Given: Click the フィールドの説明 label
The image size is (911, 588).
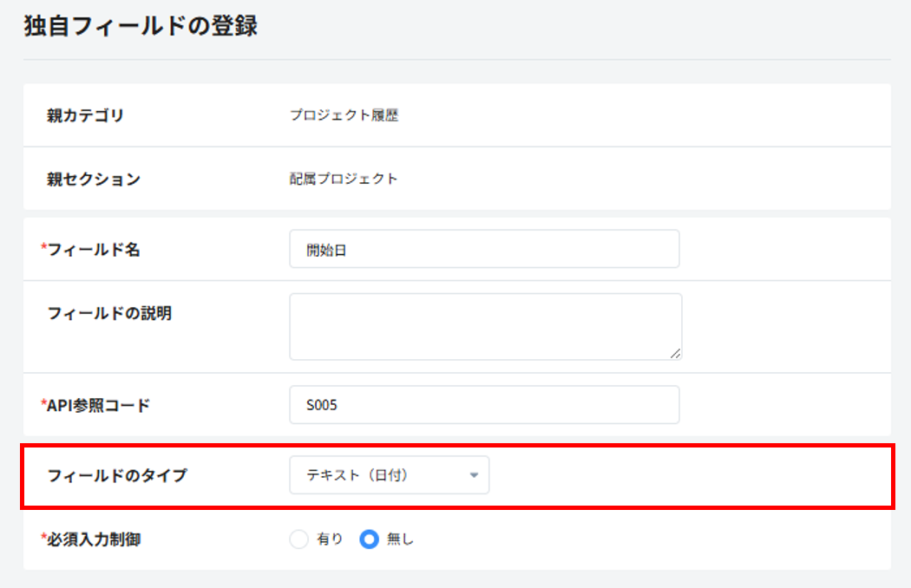Looking at the screenshot, I should (x=109, y=314).
